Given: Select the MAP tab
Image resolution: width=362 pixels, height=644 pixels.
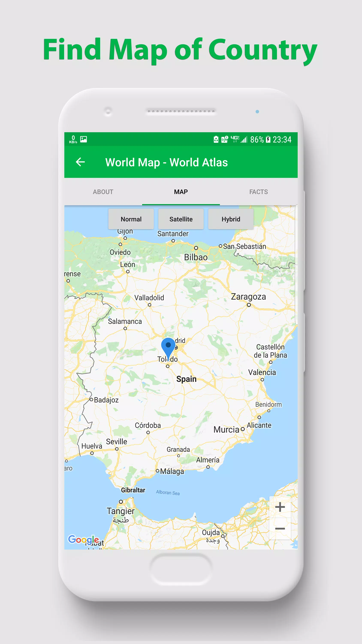Looking at the screenshot, I should point(181,192).
